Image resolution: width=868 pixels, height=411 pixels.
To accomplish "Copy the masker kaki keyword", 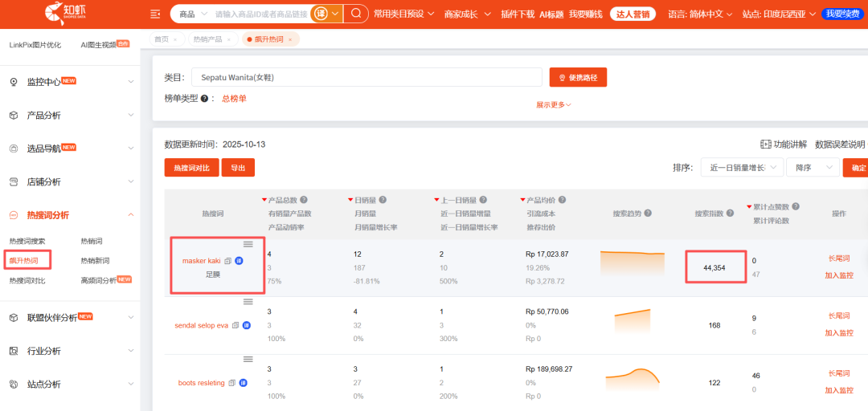I will (x=228, y=261).
